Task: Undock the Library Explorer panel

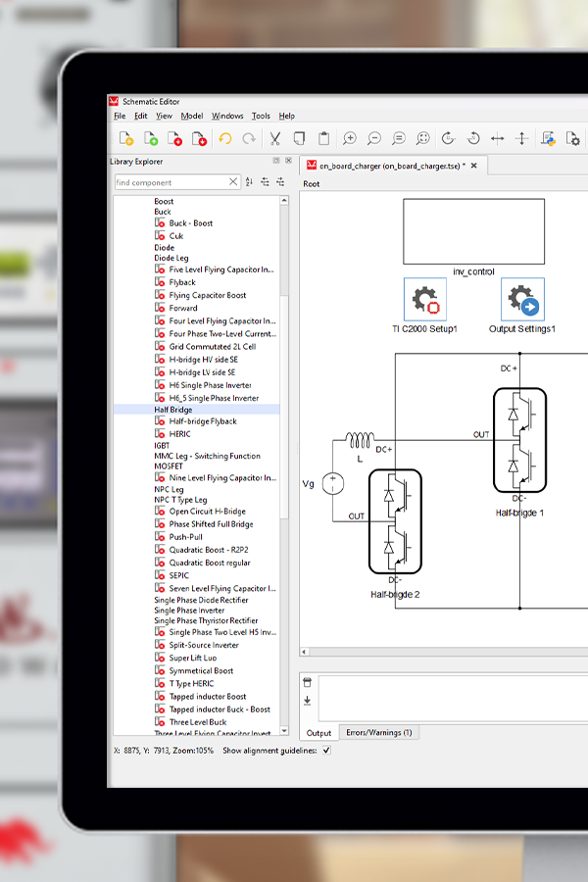Action: click(x=276, y=161)
